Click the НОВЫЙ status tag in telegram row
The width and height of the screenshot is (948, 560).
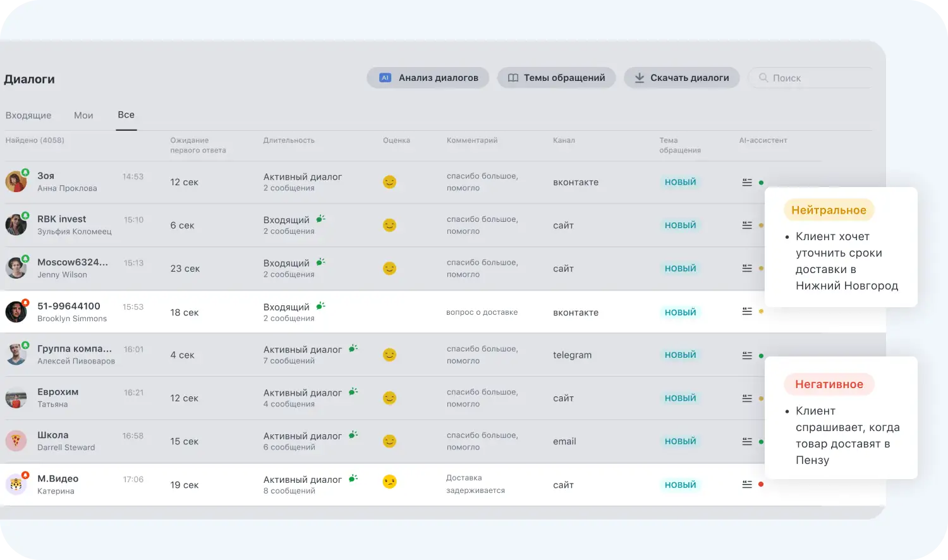click(x=680, y=355)
